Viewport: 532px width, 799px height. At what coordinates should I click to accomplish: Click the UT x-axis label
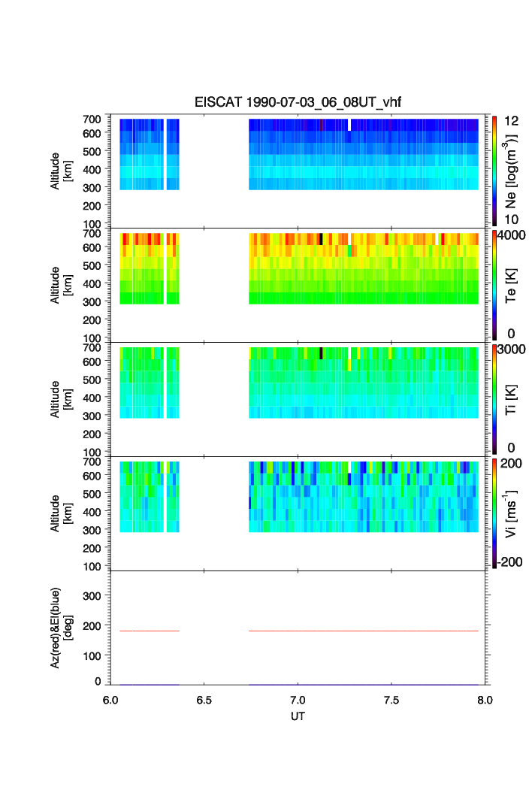298,716
